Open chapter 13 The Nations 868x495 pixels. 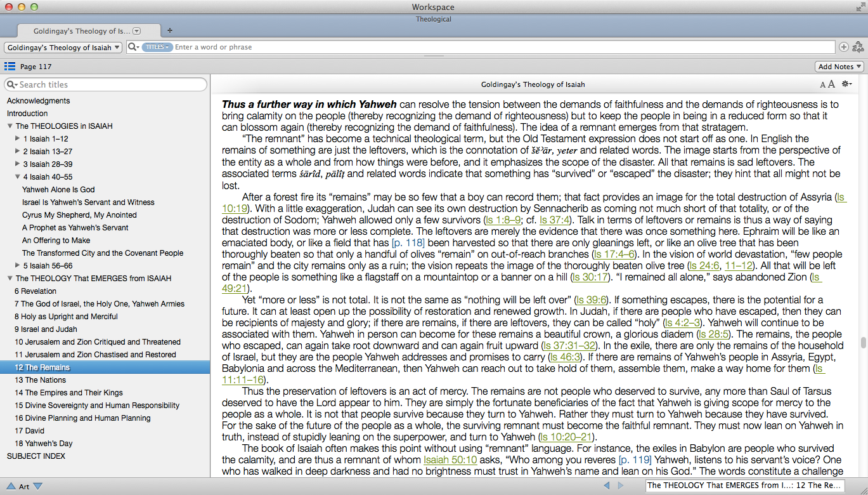point(40,380)
